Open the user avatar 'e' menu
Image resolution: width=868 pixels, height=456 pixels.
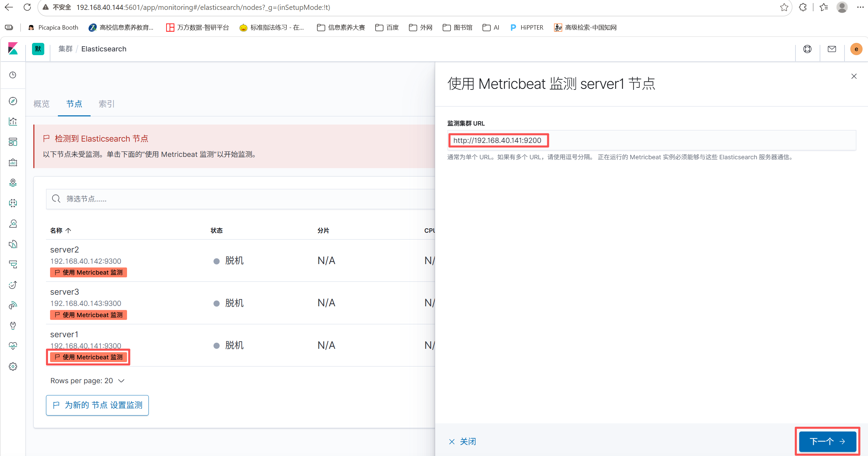pos(856,49)
